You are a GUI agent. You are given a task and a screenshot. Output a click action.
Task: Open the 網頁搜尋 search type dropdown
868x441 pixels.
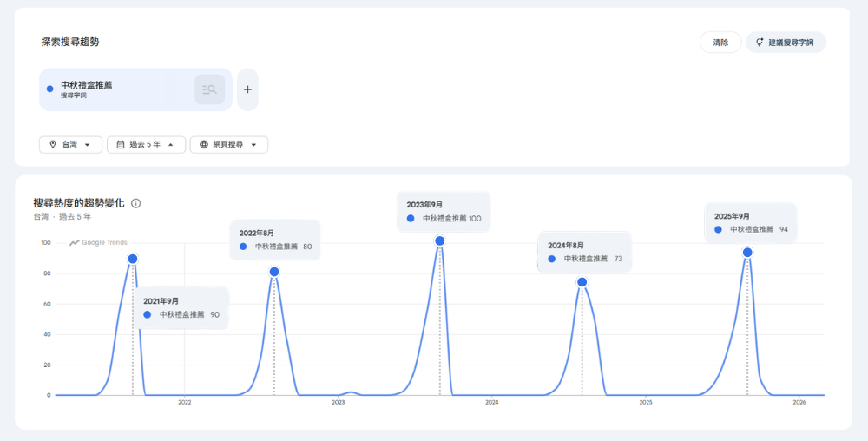pyautogui.click(x=229, y=144)
